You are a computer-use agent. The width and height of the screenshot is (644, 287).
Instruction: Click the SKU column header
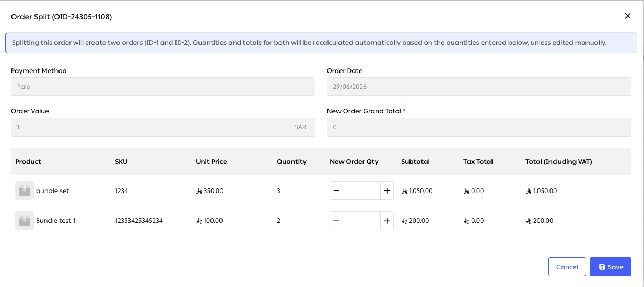pos(121,162)
